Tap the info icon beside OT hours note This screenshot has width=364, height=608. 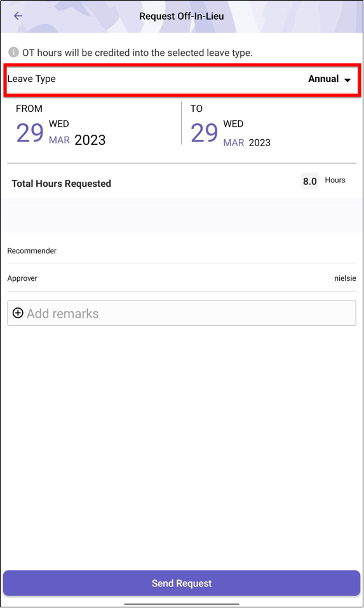click(13, 52)
